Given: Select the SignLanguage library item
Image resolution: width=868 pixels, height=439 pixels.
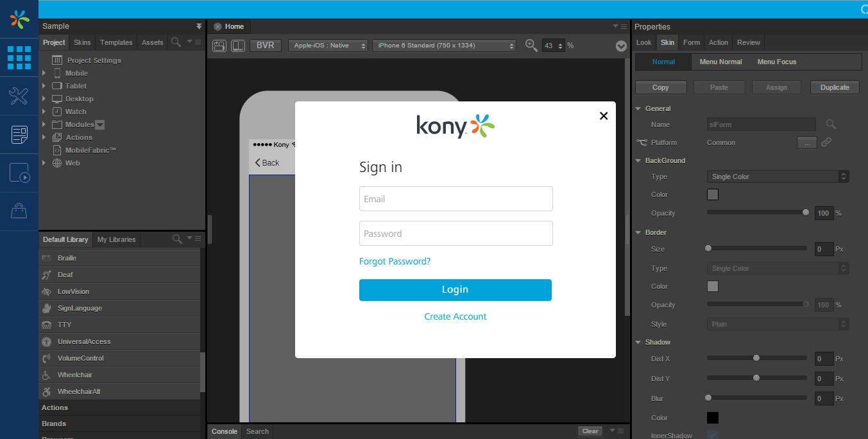Looking at the screenshot, I should (119, 308).
